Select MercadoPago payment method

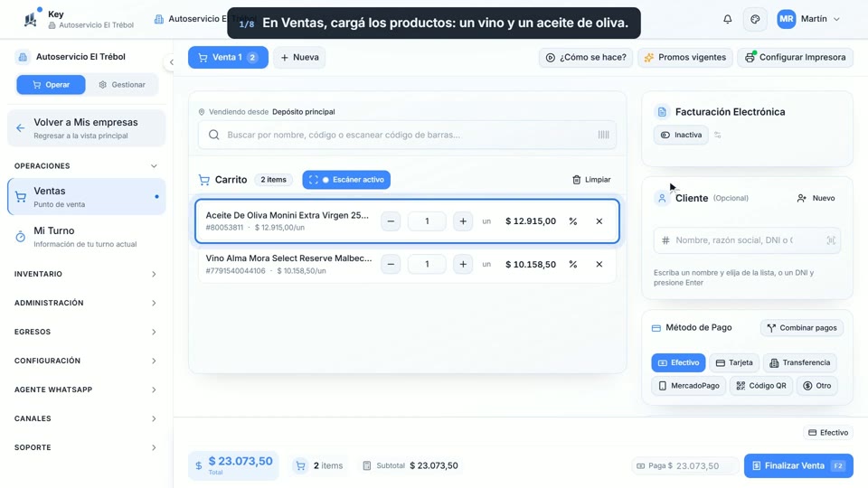(x=689, y=386)
